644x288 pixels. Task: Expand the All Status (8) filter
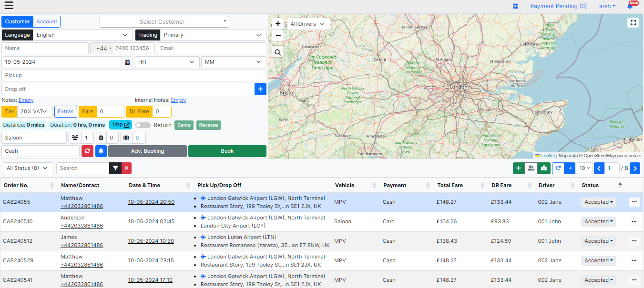[28, 168]
